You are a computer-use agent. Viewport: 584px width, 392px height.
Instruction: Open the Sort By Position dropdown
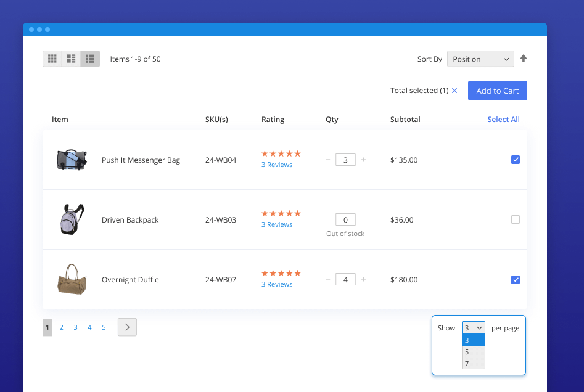pyautogui.click(x=480, y=59)
